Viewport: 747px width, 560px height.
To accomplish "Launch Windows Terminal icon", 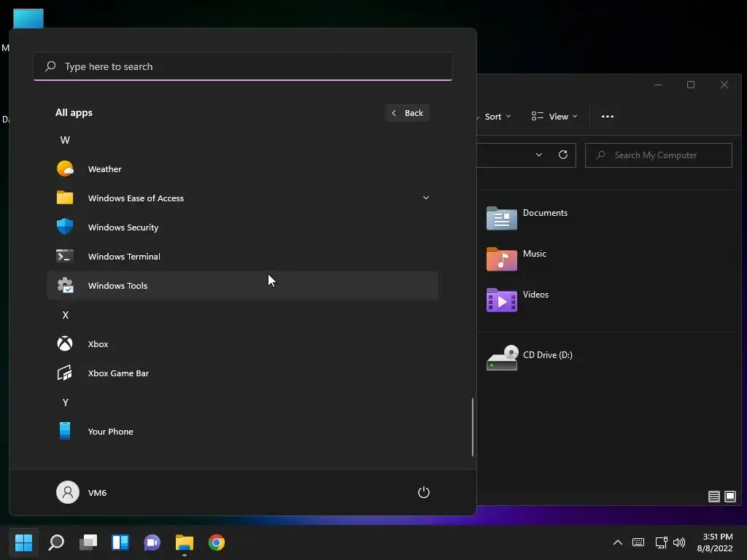I will [65, 256].
